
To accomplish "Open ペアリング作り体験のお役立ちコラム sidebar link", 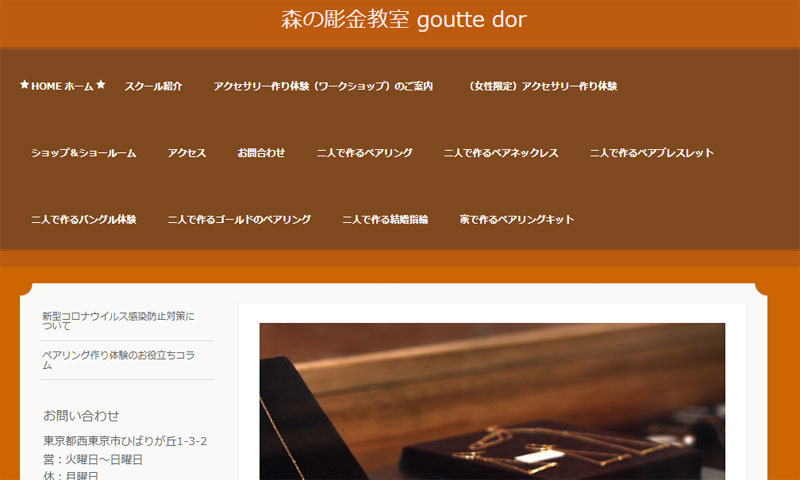I will (x=118, y=360).
